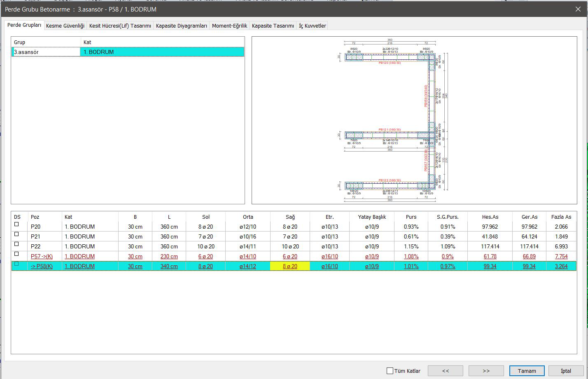Close the Perde Grubu Betonarme dialog

point(578,9)
